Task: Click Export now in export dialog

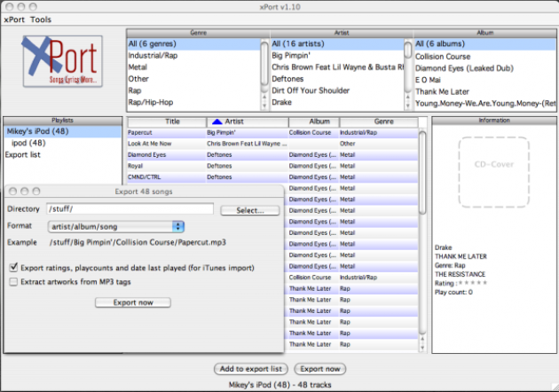Action: [133, 302]
